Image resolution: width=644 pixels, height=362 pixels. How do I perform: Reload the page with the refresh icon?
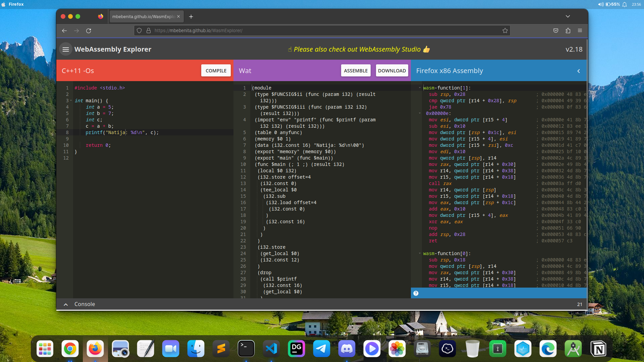pyautogui.click(x=89, y=31)
